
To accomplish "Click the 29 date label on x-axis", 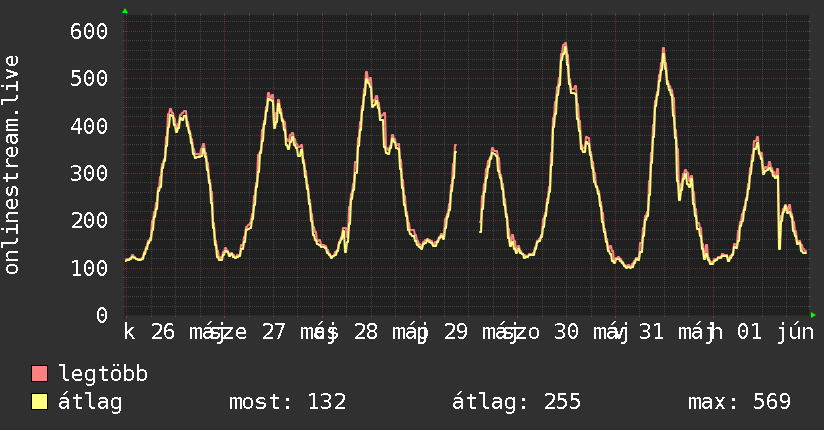I will (456, 332).
